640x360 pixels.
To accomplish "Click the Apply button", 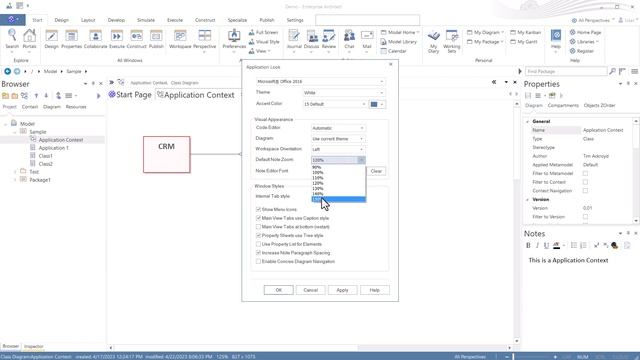I will point(342,290).
